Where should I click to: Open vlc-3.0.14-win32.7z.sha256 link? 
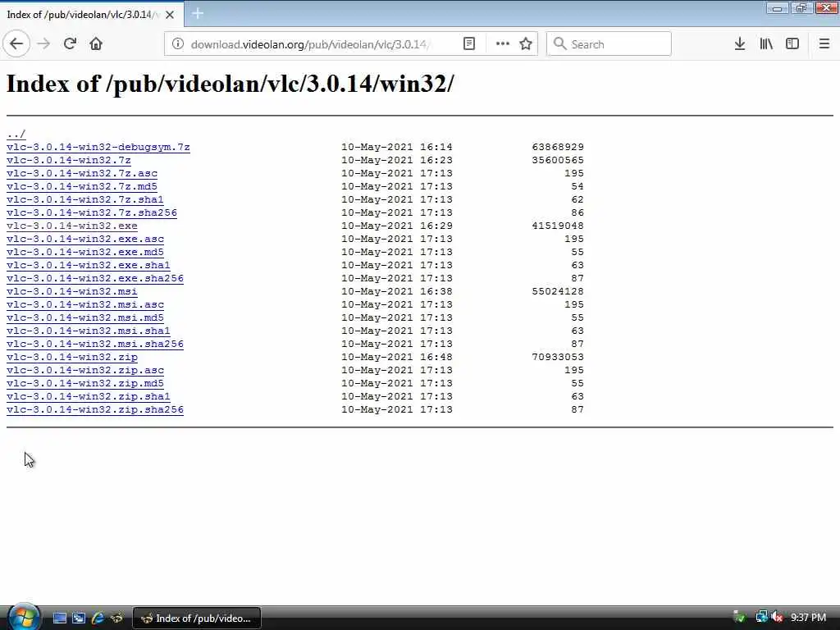coord(92,212)
